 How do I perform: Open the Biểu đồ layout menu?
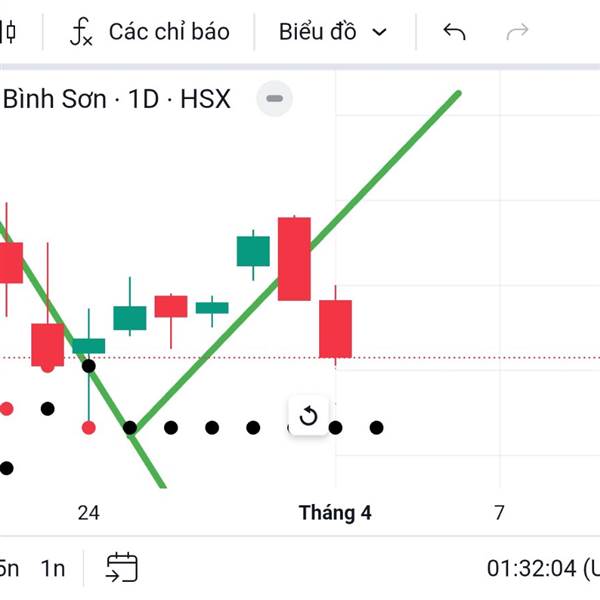pos(318,32)
